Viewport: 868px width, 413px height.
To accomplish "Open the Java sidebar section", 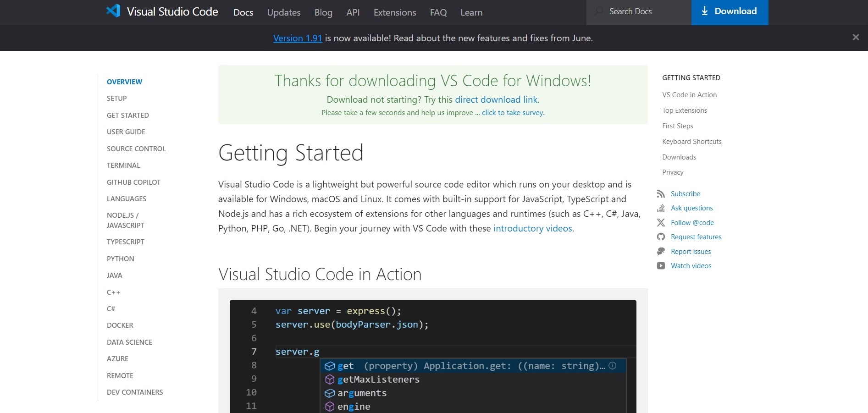I will click(x=115, y=275).
